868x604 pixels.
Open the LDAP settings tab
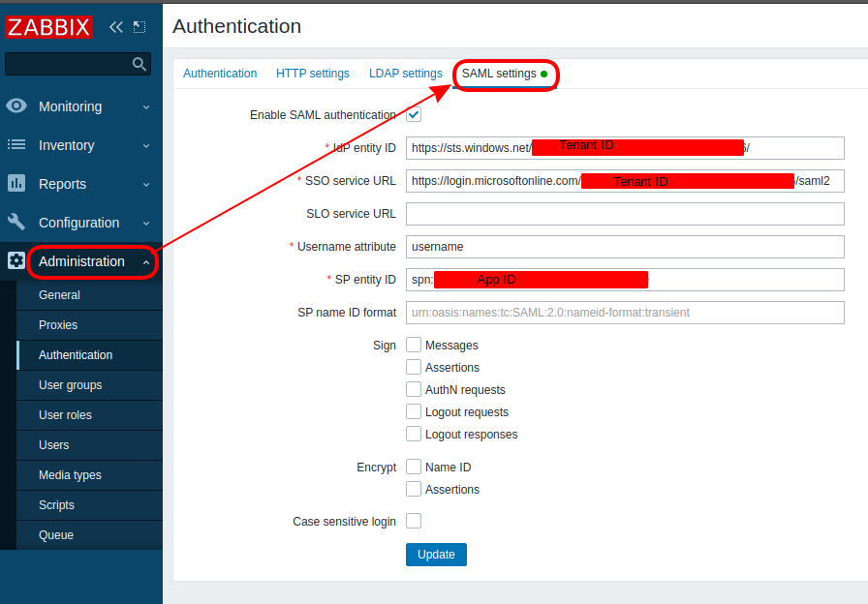pyautogui.click(x=406, y=74)
